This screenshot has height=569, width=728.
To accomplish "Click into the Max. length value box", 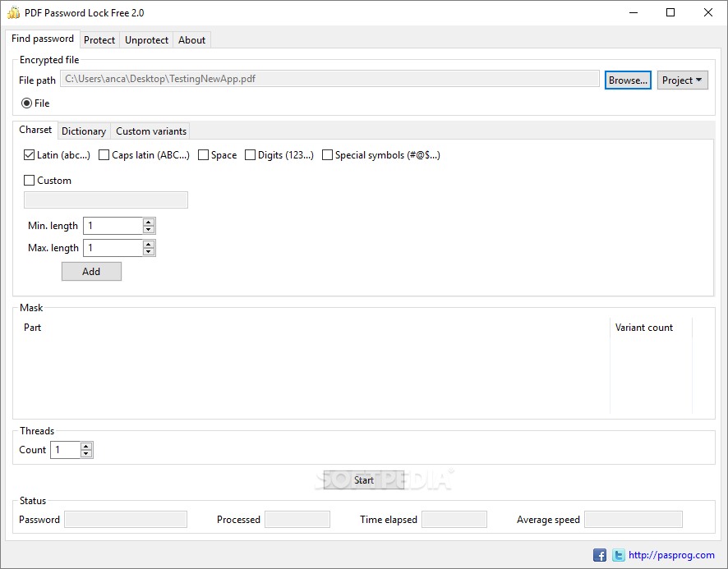I will (x=113, y=248).
